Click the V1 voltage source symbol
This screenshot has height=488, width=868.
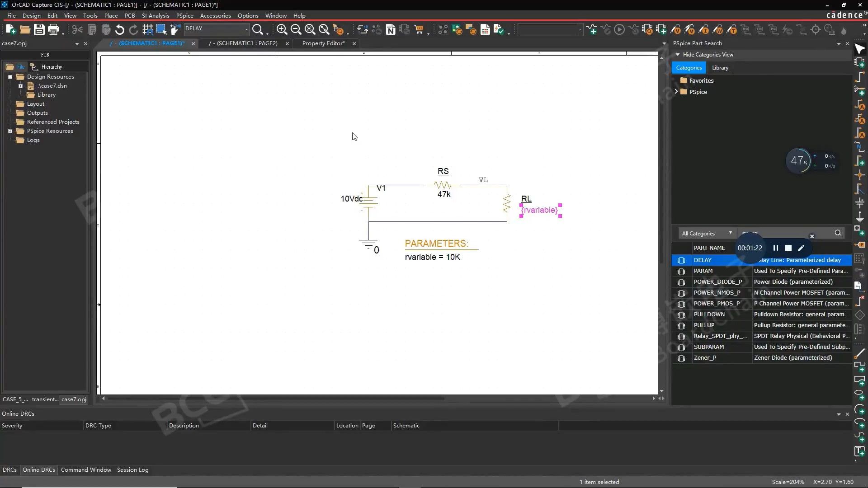pyautogui.click(x=368, y=202)
